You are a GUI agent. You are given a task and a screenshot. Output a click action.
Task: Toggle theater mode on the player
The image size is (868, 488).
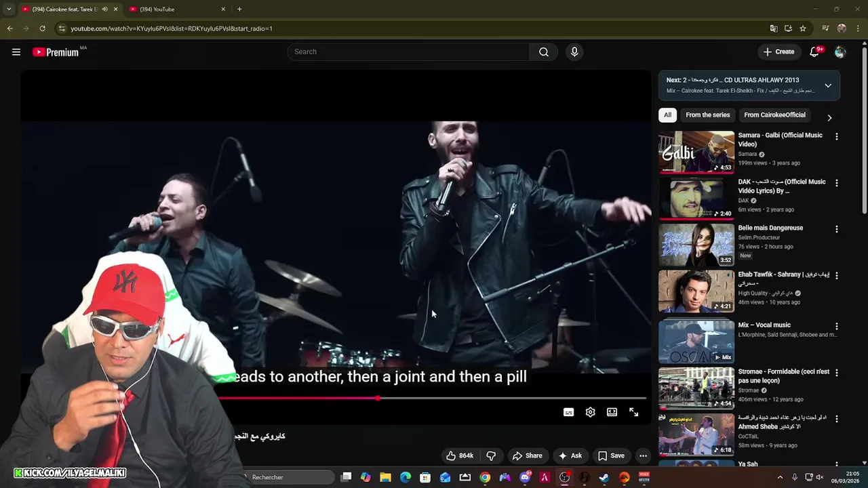[x=612, y=412]
